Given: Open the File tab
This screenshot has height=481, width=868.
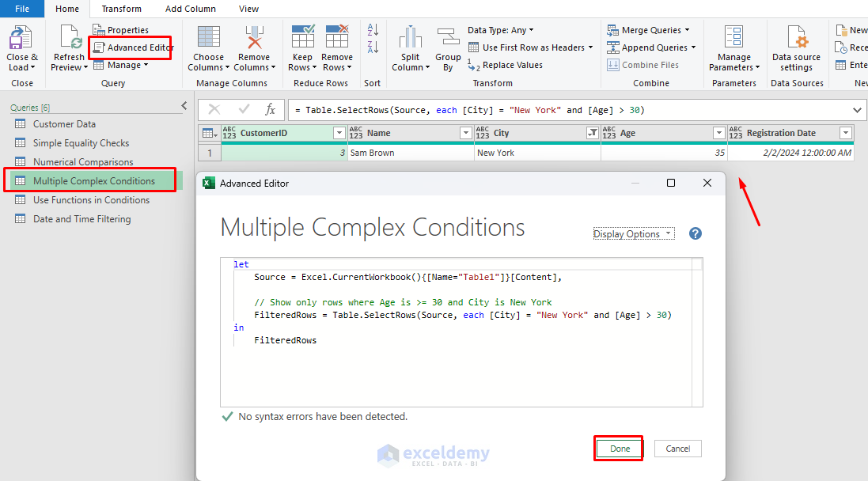Looking at the screenshot, I should click(22, 9).
